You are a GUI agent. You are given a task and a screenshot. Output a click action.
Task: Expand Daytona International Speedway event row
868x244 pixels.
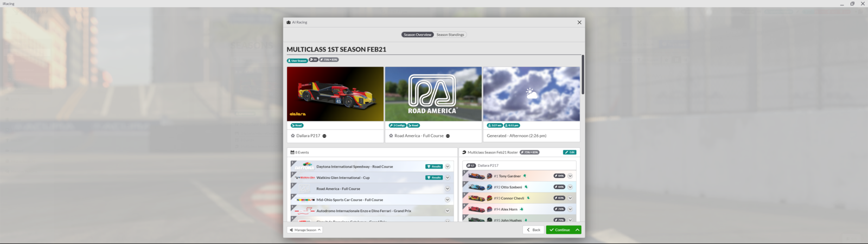click(x=448, y=166)
